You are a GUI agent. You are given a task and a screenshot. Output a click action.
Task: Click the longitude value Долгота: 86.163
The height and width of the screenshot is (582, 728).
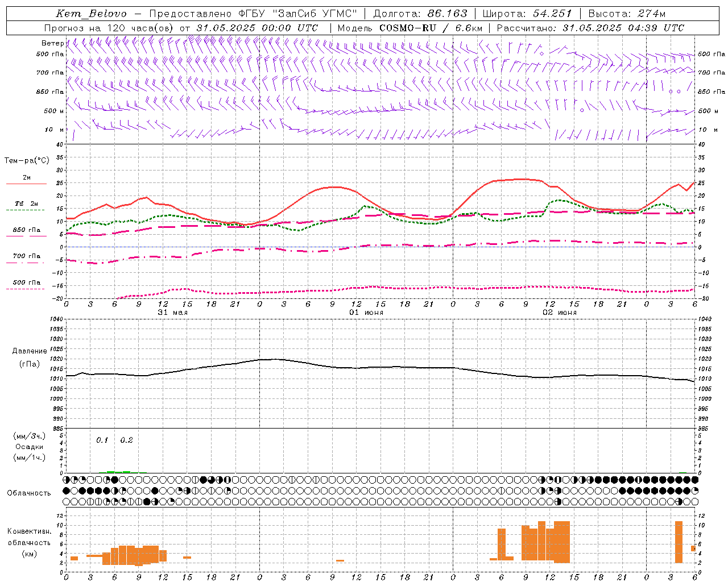click(x=420, y=14)
